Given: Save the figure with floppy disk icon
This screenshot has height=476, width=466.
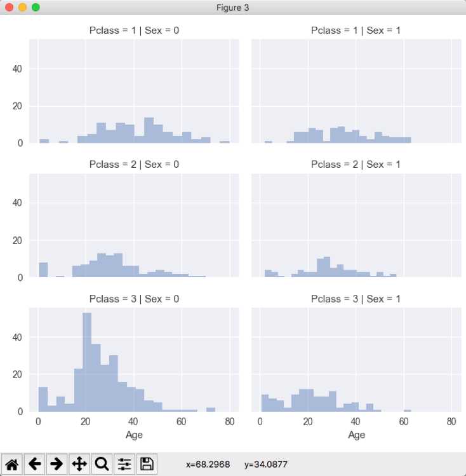Looking at the screenshot, I should [x=146, y=464].
